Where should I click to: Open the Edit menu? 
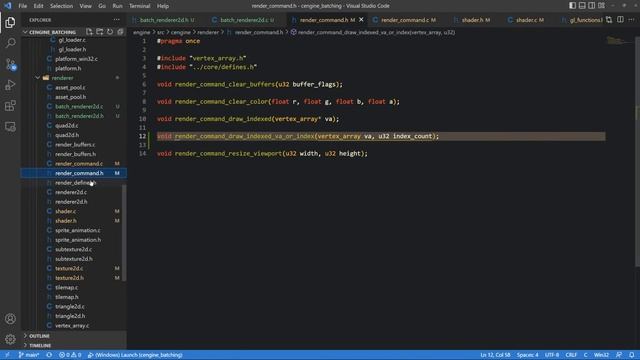[x=38, y=6]
